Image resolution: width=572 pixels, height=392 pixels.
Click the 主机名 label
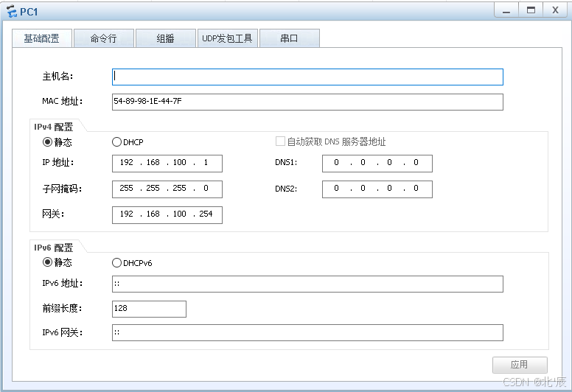coord(57,76)
